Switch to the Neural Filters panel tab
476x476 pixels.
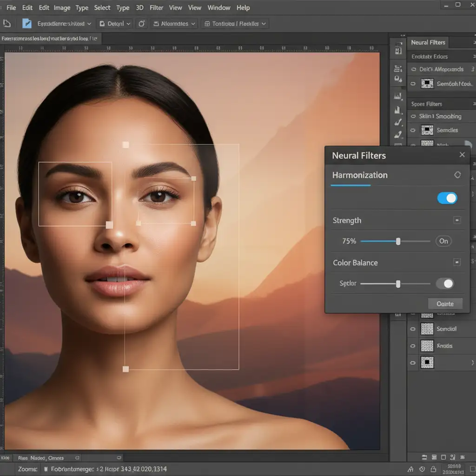tap(428, 42)
